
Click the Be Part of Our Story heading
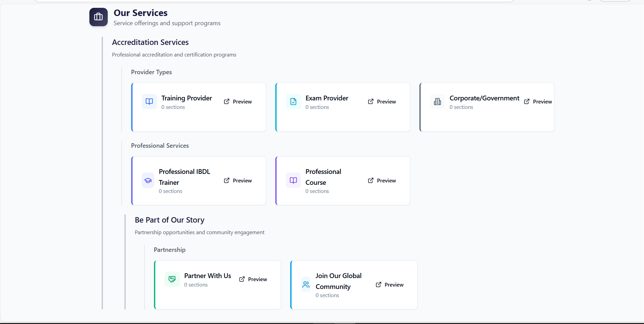[x=170, y=220]
